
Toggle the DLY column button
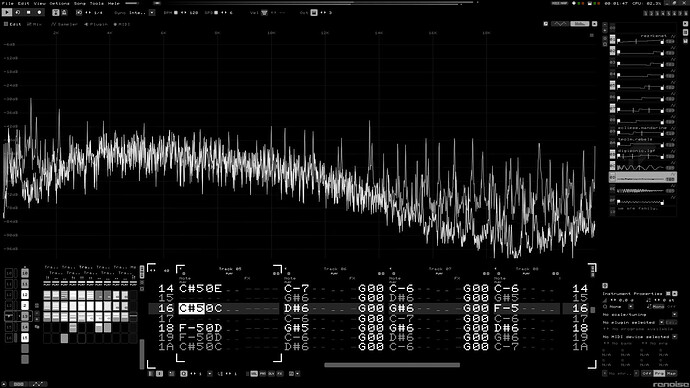(x=271, y=373)
